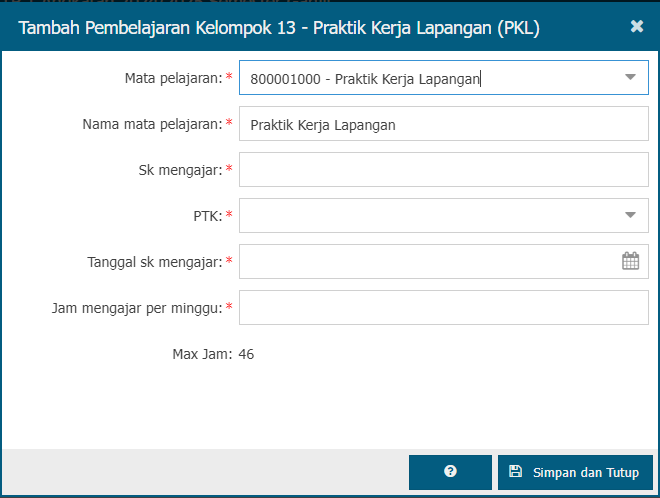
Task: Open the Mata pelajaran dropdown arrow
Action: pos(630,77)
